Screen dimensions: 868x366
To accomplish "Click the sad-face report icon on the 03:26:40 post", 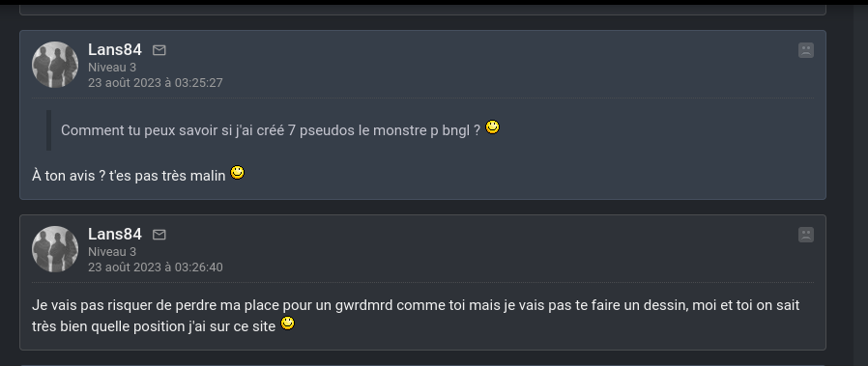I will [x=806, y=235].
